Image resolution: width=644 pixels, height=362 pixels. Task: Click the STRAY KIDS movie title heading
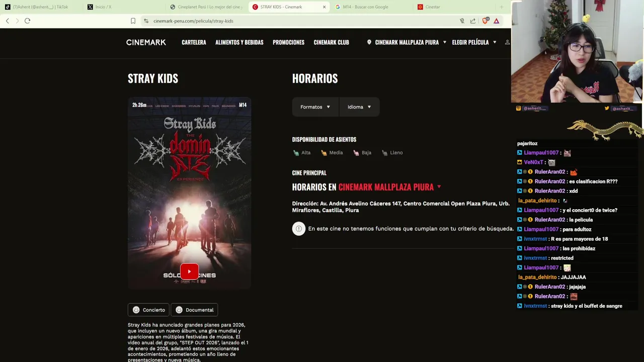[153, 78]
